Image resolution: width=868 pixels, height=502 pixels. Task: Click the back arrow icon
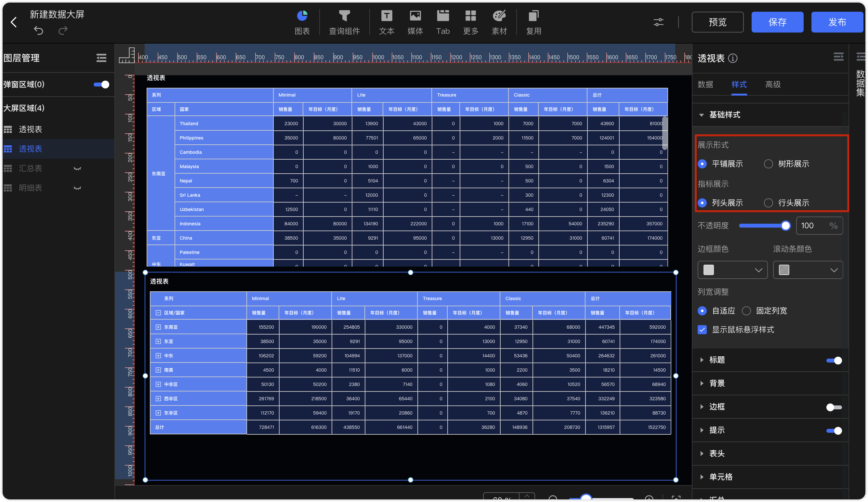click(x=14, y=22)
